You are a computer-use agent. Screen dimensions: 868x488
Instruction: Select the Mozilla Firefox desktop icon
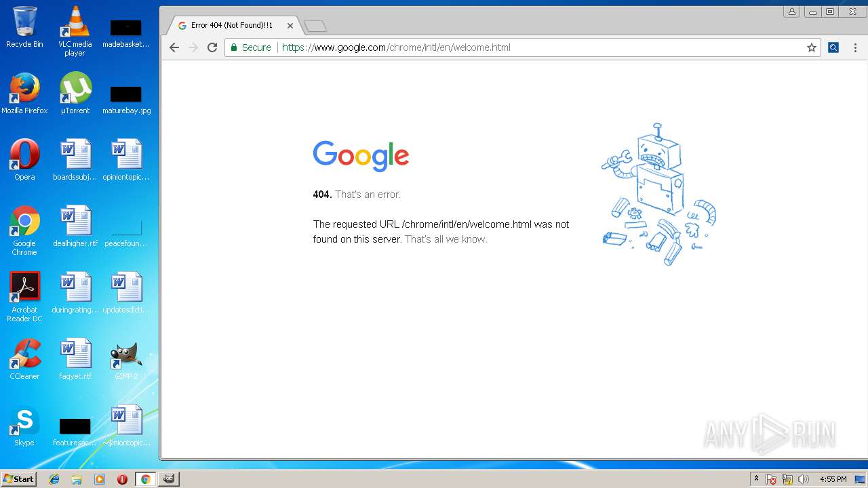tap(24, 94)
